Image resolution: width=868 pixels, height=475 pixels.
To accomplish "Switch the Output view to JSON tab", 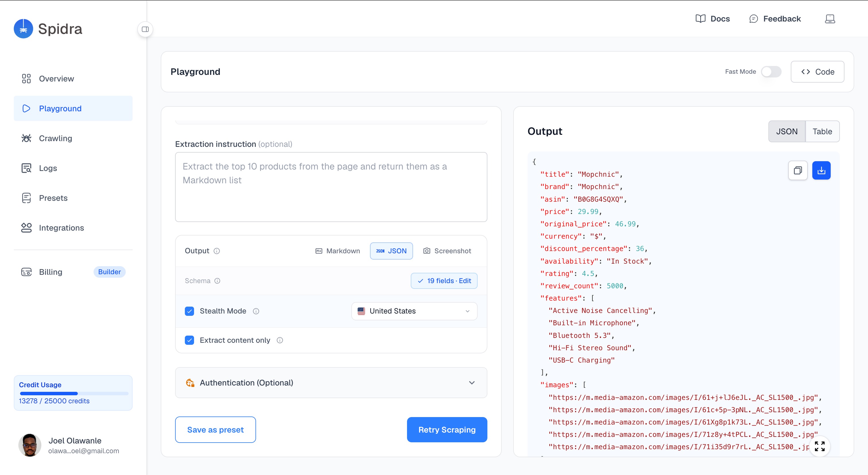I will click(787, 131).
